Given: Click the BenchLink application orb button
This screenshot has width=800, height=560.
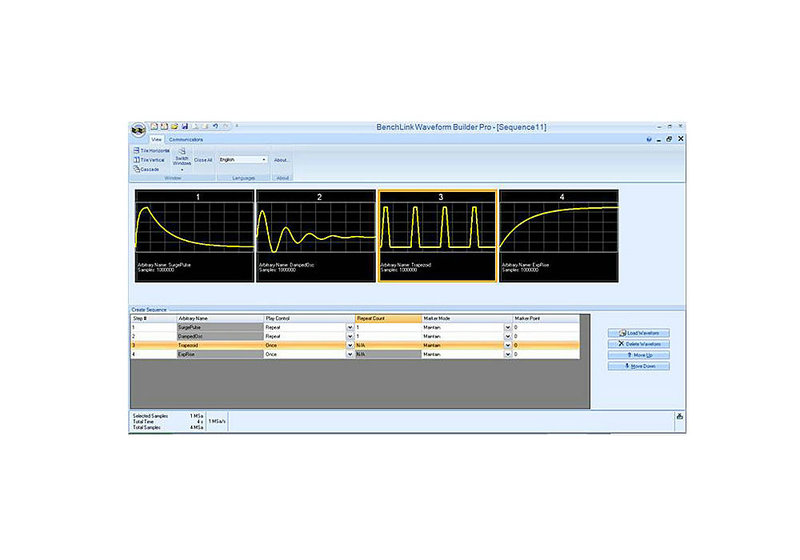Looking at the screenshot, I should tap(139, 130).
